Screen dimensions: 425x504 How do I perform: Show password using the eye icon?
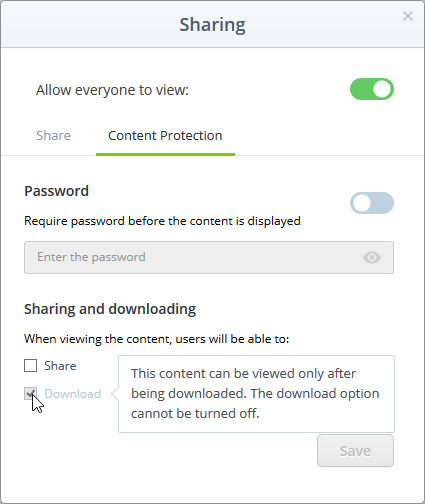tap(372, 257)
